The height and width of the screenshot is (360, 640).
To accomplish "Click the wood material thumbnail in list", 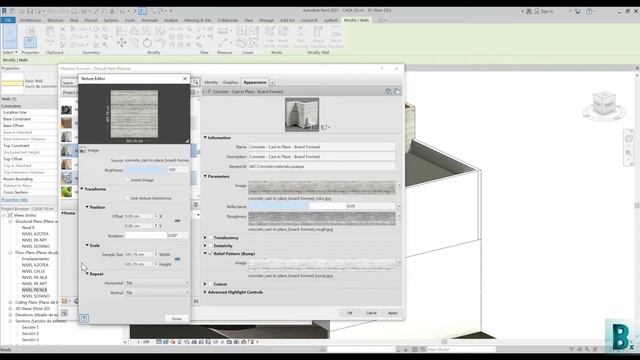I will [x=67, y=122].
